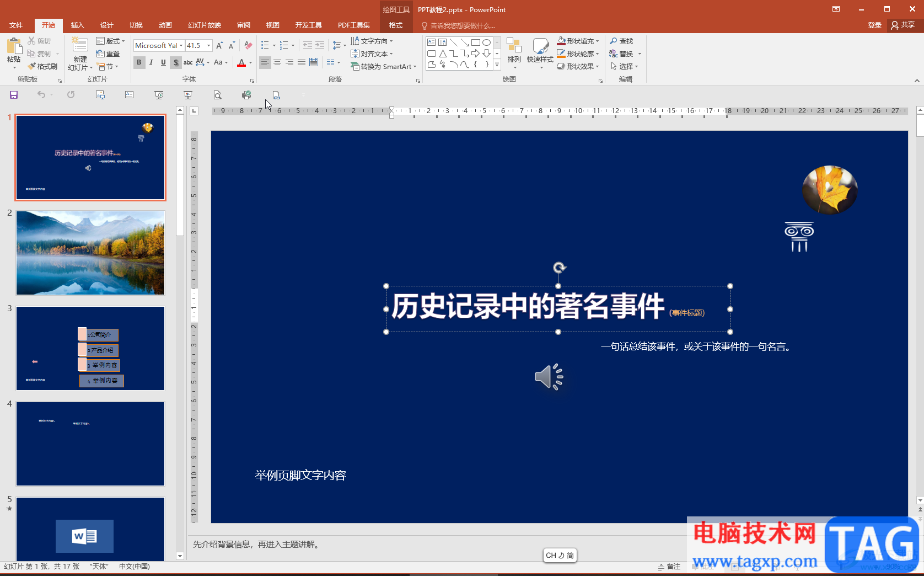
Task: Click the CH input method indicator
Action: (560, 555)
